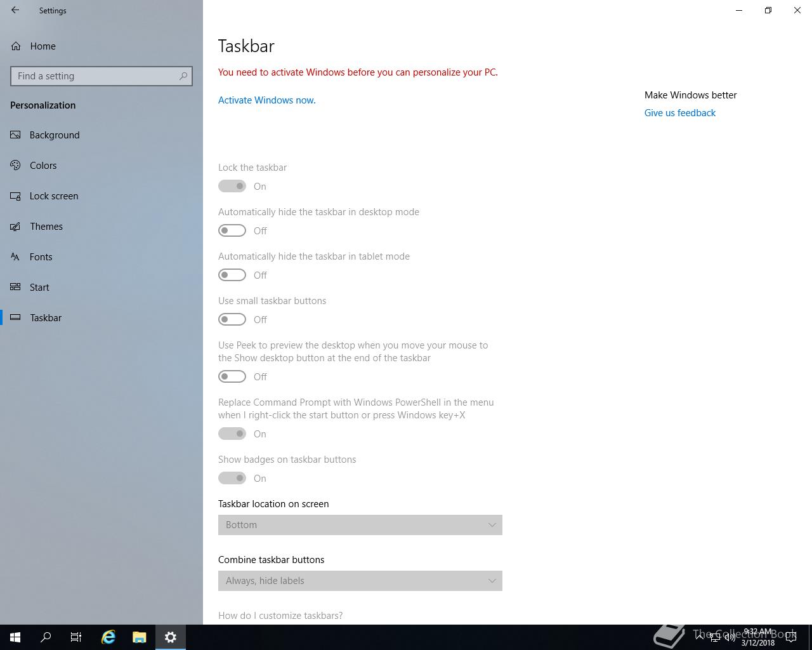
Task: Open File Explorer from taskbar
Action: (140, 637)
